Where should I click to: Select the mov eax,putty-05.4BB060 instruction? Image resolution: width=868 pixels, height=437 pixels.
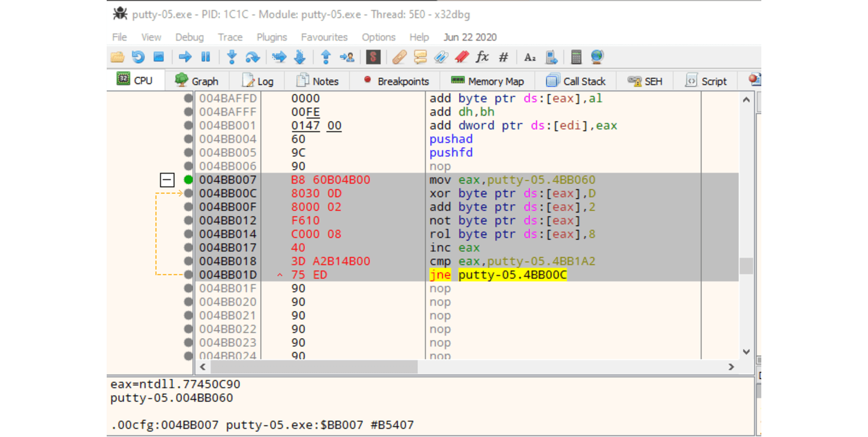click(512, 180)
